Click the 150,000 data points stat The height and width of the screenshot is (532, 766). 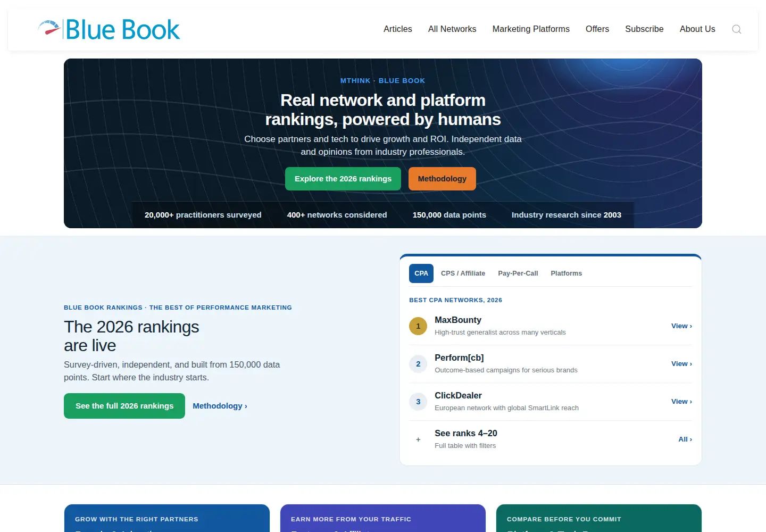pos(449,215)
